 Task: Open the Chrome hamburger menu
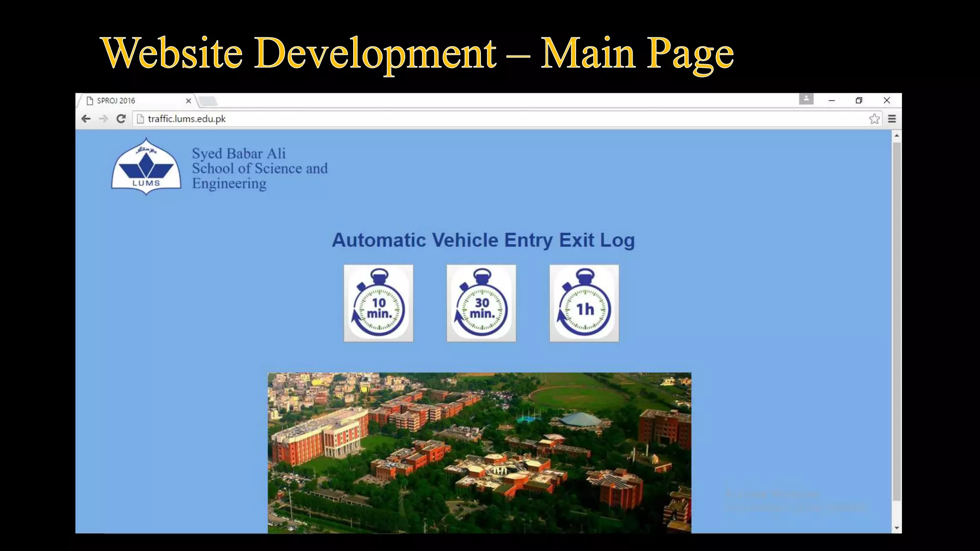[x=892, y=119]
